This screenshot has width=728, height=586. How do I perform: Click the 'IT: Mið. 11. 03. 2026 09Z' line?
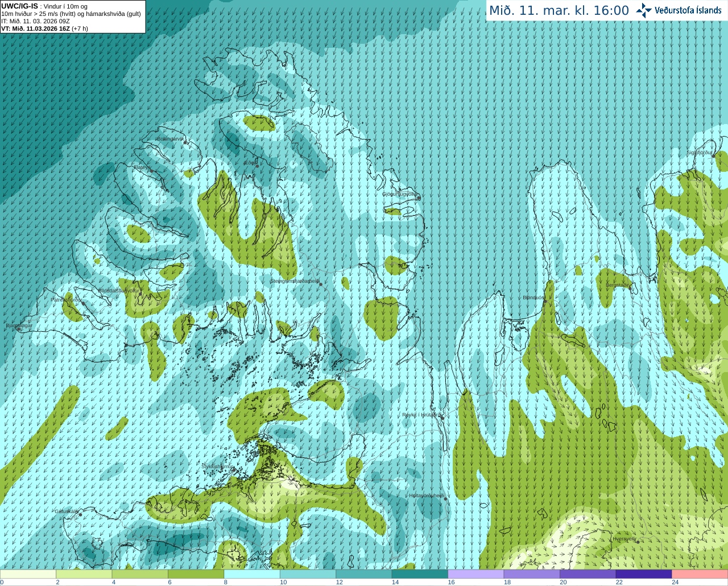(x=35, y=21)
